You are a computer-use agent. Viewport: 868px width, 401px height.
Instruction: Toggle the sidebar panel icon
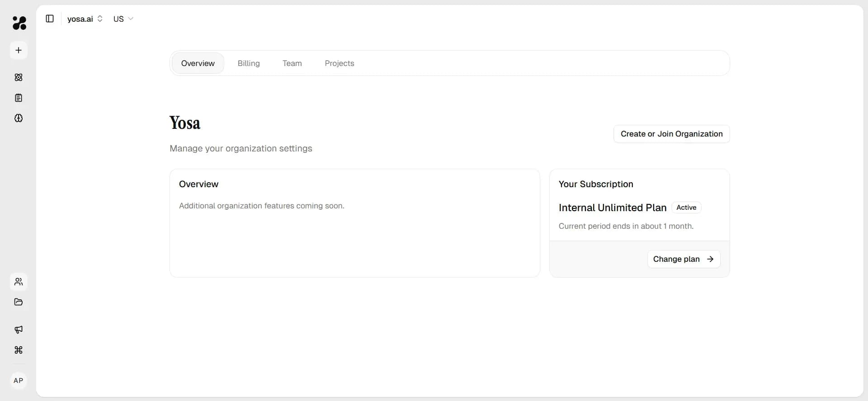click(x=50, y=19)
